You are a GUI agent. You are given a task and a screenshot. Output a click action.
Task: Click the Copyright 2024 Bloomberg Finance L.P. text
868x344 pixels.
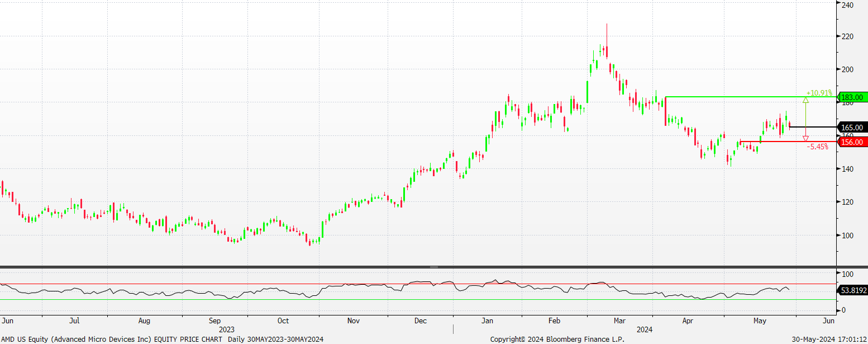click(557, 340)
